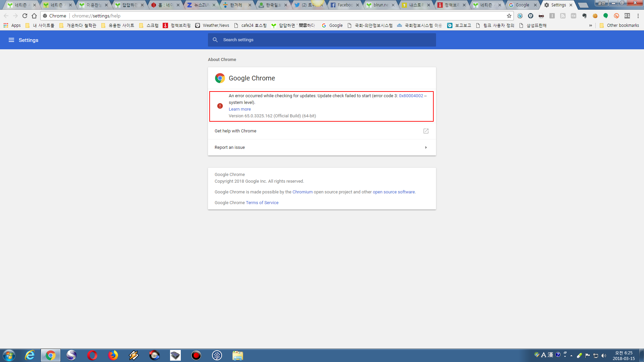Reload the page
The height and width of the screenshot is (362, 644).
tap(25, 16)
